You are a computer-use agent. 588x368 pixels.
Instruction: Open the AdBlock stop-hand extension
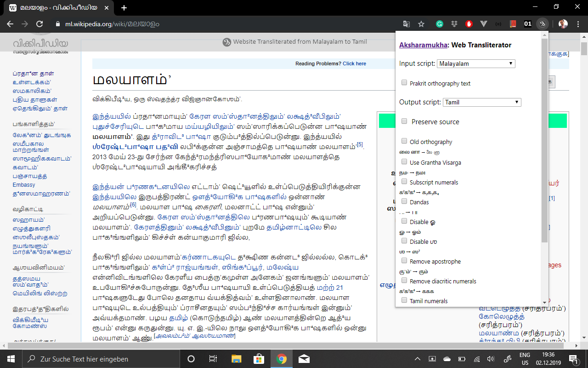click(x=469, y=24)
